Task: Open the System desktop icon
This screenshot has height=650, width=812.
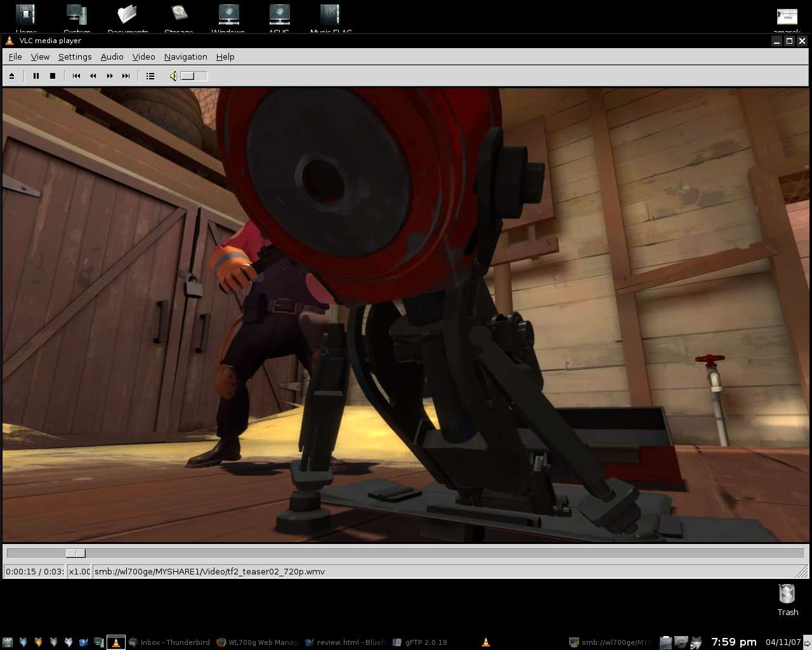Action: 77,18
